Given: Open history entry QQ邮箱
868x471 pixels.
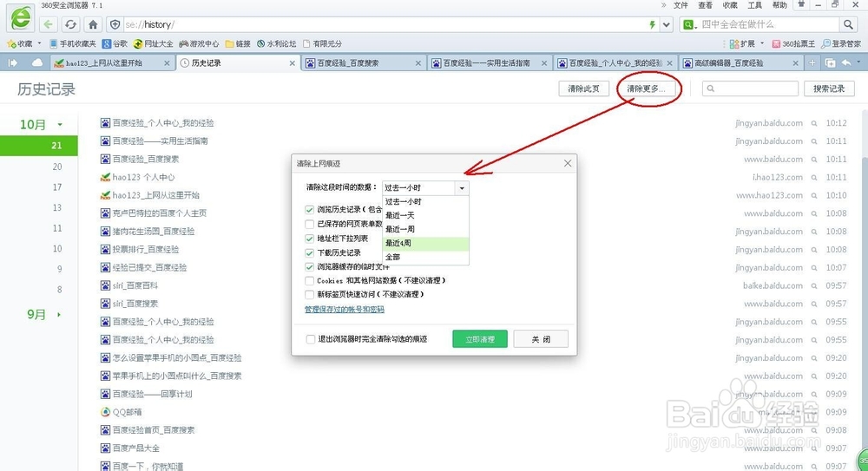Looking at the screenshot, I should click(x=128, y=412).
